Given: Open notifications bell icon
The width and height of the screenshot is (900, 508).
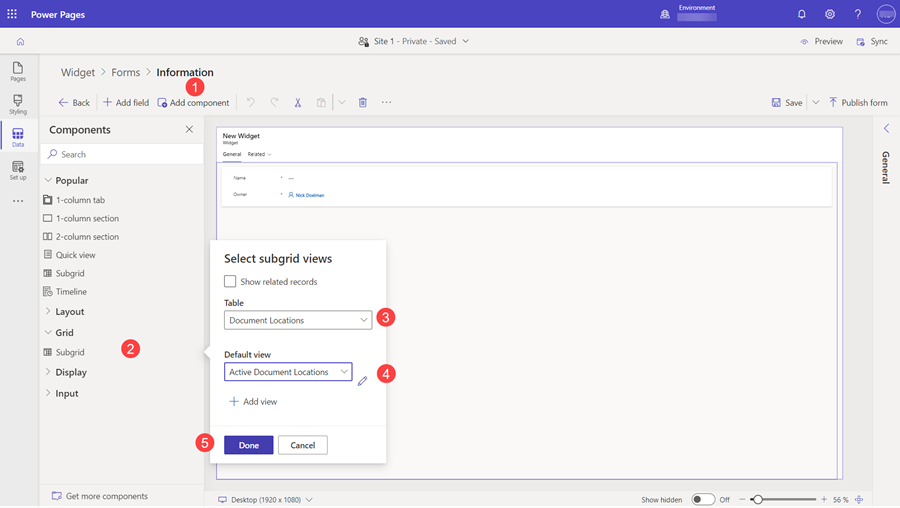Looking at the screenshot, I should (801, 15).
